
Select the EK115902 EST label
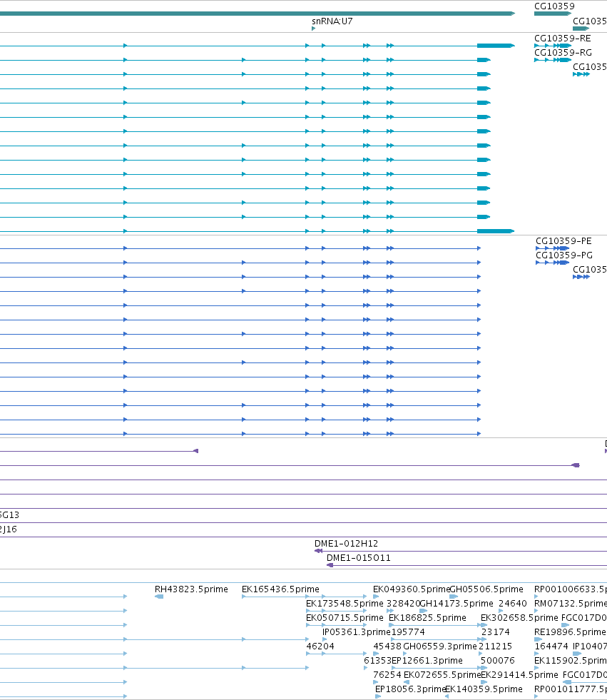click(571, 661)
